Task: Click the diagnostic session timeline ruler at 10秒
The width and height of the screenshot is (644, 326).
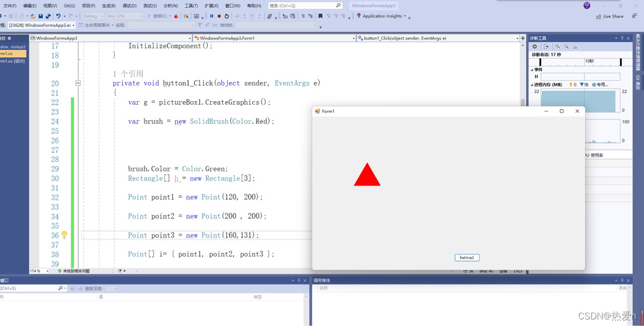Action: (590, 61)
